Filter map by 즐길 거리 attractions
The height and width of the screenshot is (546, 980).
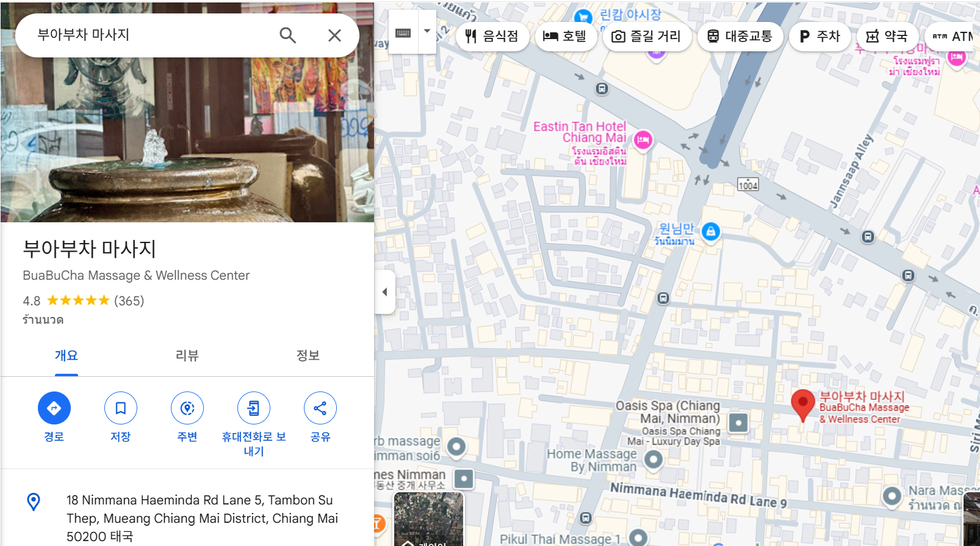tap(646, 36)
